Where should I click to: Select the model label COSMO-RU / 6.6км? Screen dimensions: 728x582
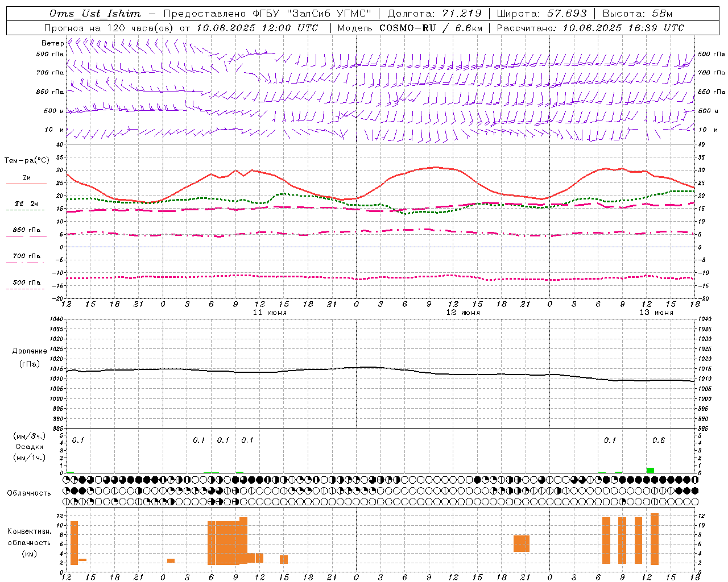(431, 28)
